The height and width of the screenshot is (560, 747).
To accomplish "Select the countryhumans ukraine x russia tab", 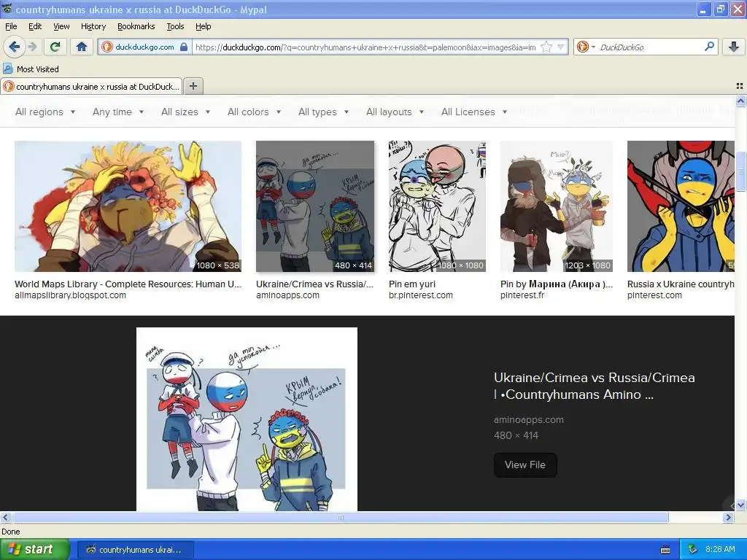I will (x=91, y=86).
